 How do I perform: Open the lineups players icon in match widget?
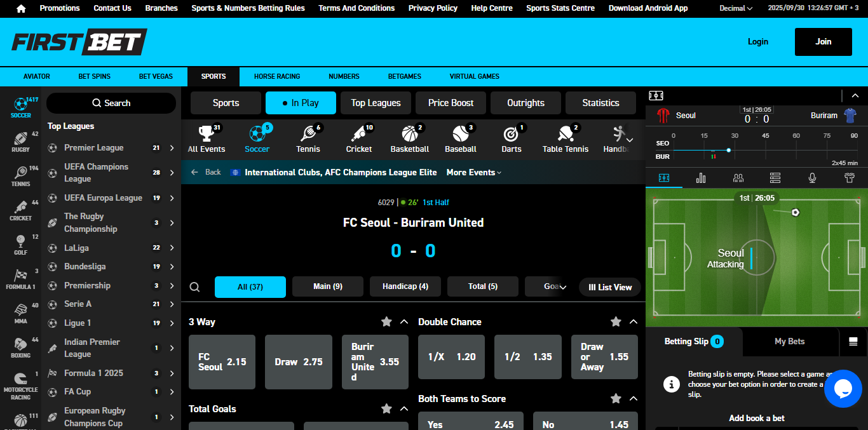(738, 178)
